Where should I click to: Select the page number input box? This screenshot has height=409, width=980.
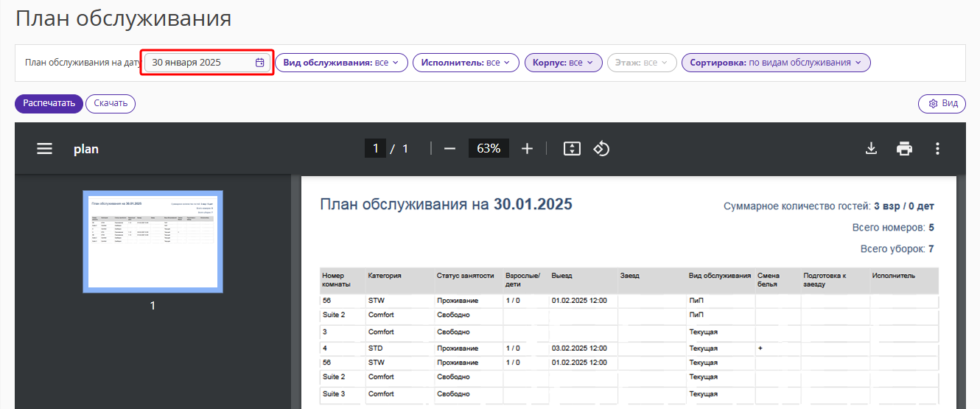pos(375,149)
